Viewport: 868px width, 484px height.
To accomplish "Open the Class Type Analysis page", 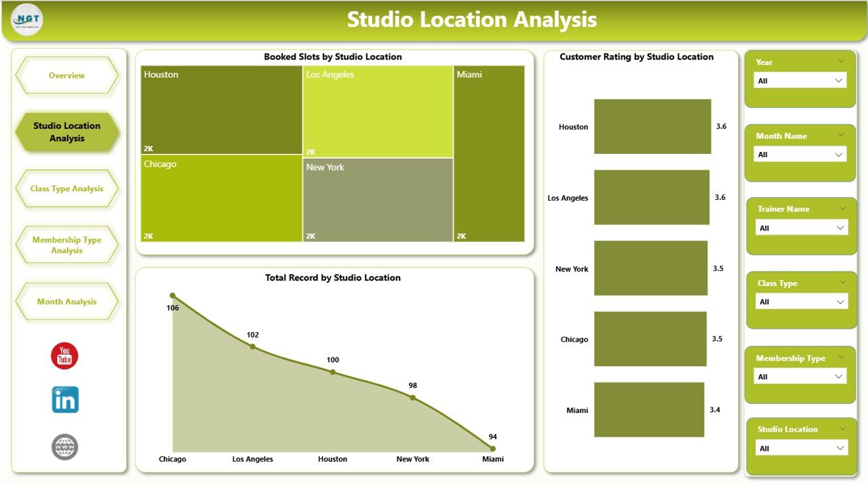I will point(66,188).
